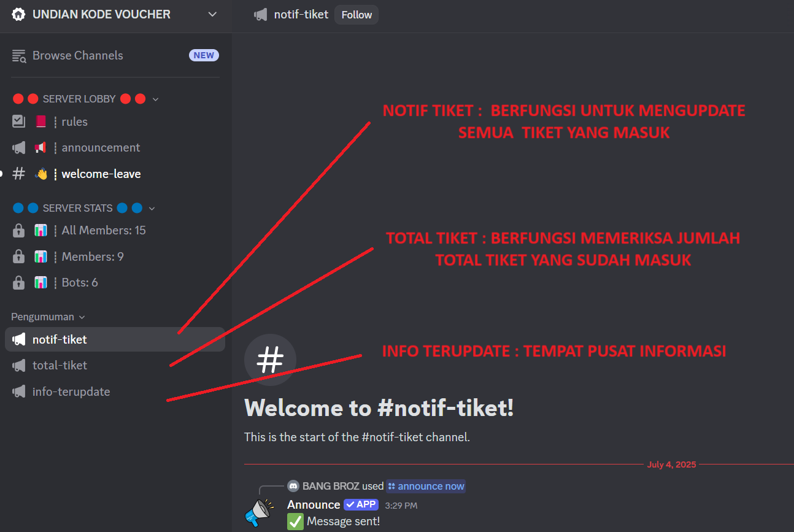794x532 pixels.
Task: Open the total-tiket announcement channel
Action: pyautogui.click(x=115, y=365)
